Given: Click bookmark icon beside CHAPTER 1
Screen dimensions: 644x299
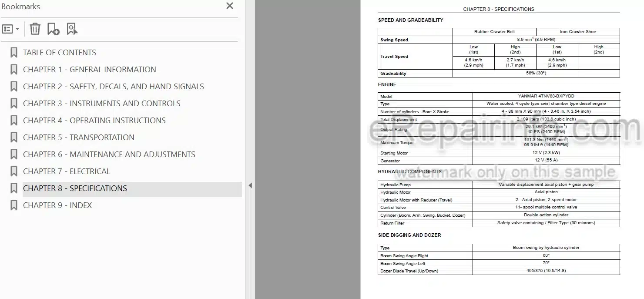Looking at the screenshot, I should pos(14,70).
